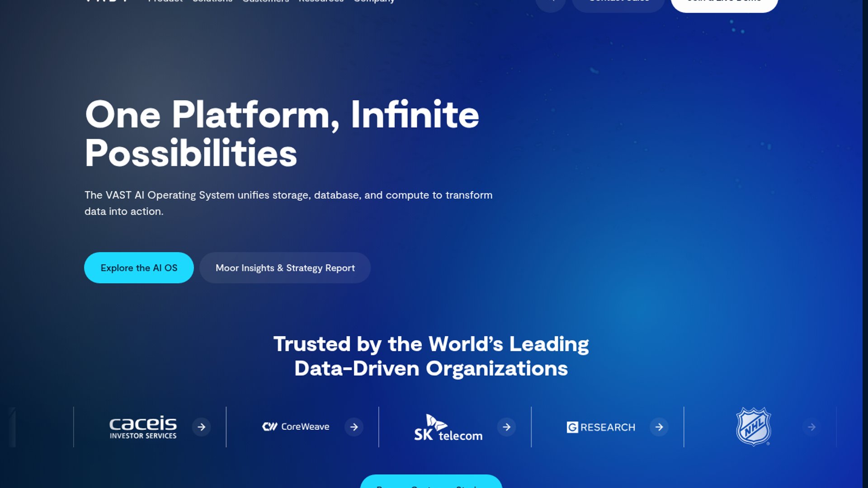
Task: Click the arrow beside G Research
Action: coord(659,427)
